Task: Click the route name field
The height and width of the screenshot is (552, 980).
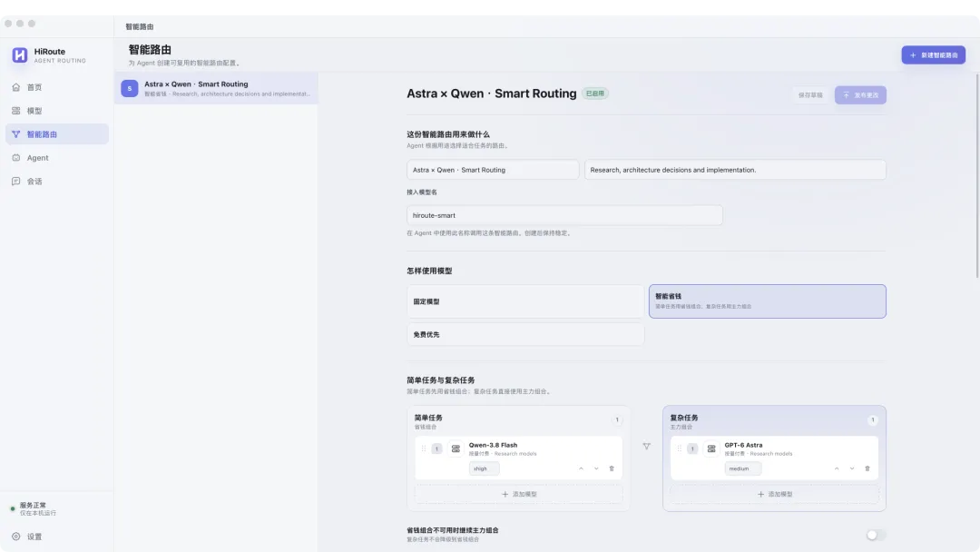Action: 493,170
